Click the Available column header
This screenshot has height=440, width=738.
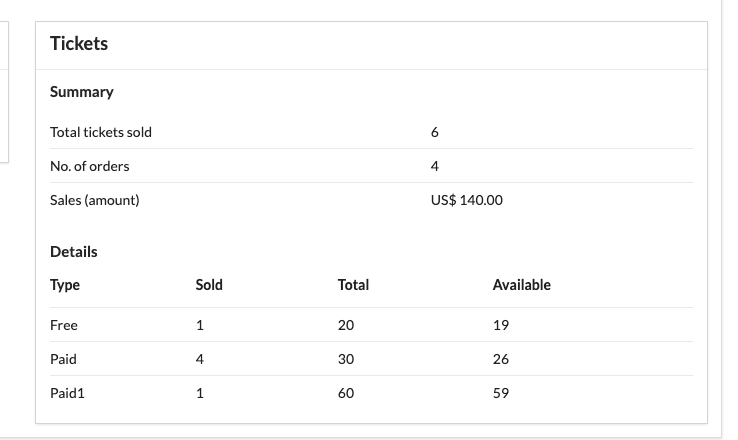pos(522,285)
